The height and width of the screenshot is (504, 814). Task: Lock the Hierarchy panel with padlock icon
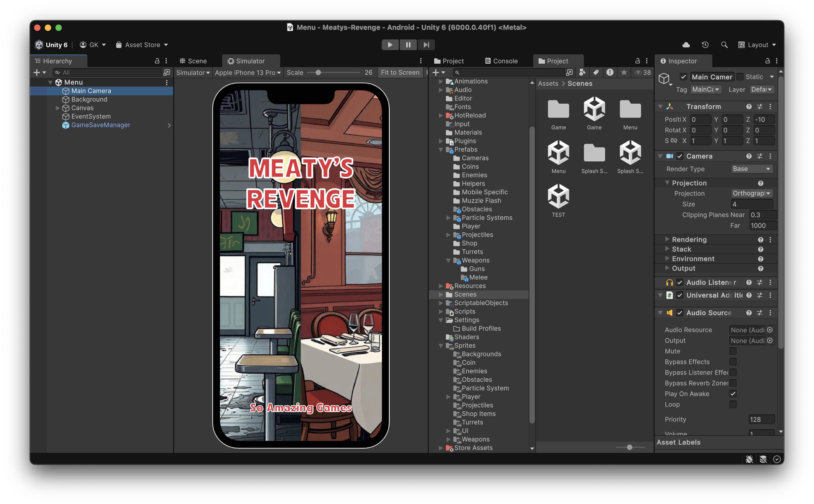coord(157,61)
